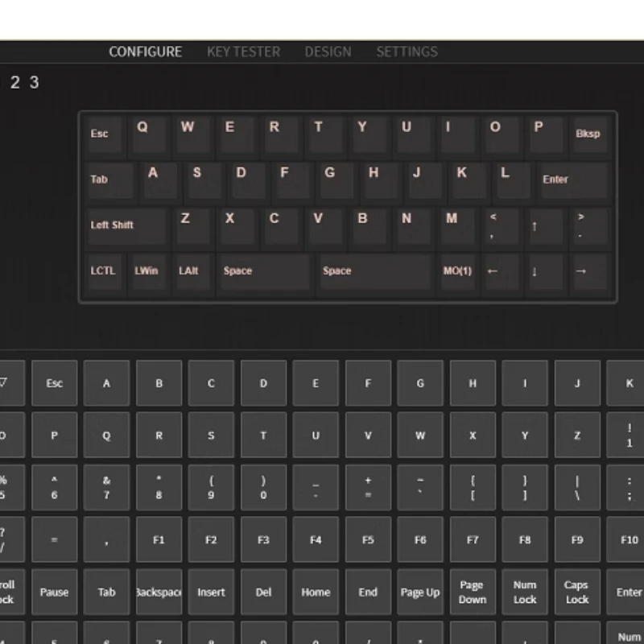The height and width of the screenshot is (644, 644).
Task: Select layer 3
Action: point(35,83)
